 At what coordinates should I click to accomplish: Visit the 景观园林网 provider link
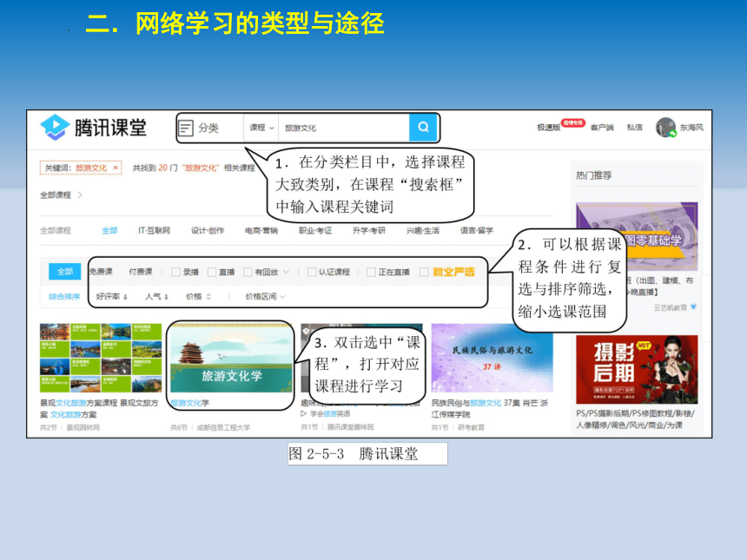pyautogui.click(x=83, y=428)
